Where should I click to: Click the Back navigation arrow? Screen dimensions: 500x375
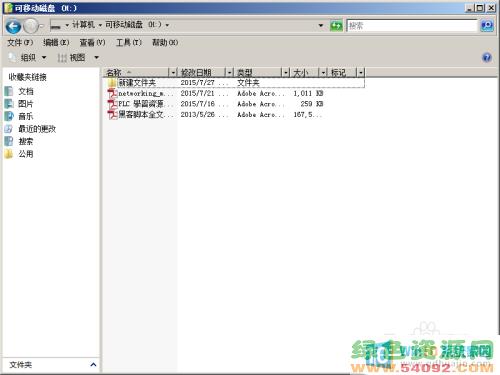click(x=14, y=26)
